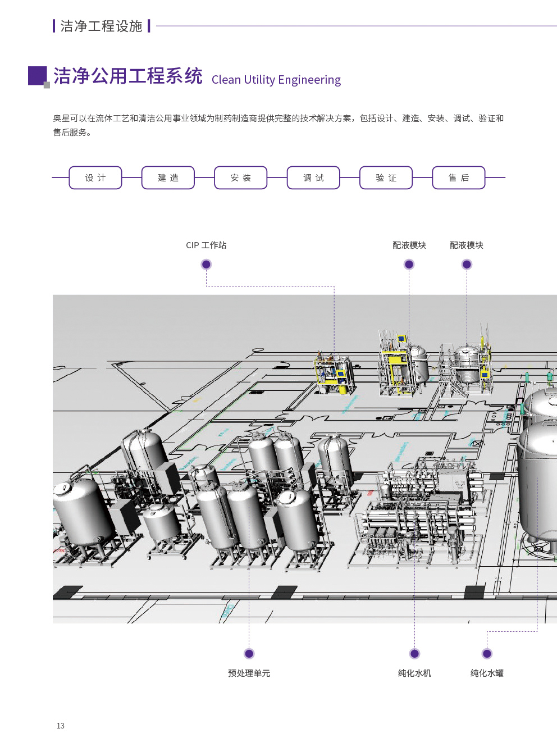557x756 pixels.
Task: Click the Clean Utility Engineering subtitle
Action: [276, 80]
